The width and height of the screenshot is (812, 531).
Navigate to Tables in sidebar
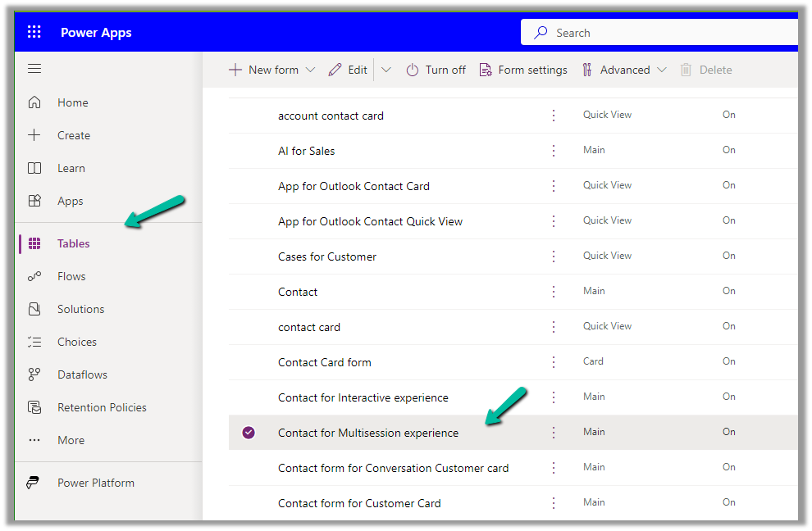point(73,243)
